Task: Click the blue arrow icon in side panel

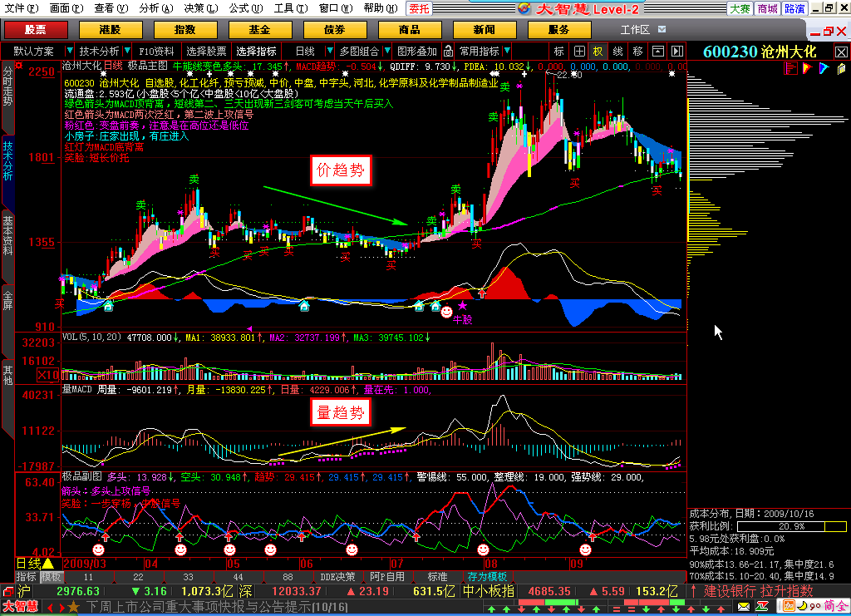Action: click(x=824, y=68)
